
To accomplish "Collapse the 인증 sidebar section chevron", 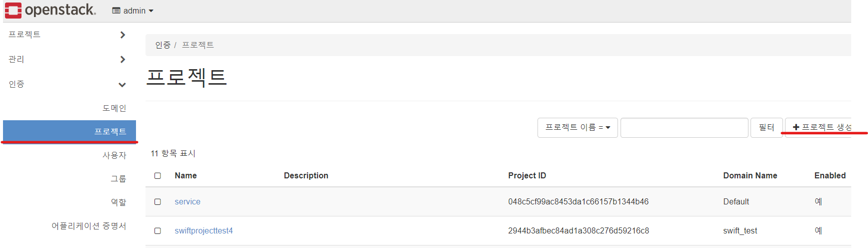I will pos(122,85).
